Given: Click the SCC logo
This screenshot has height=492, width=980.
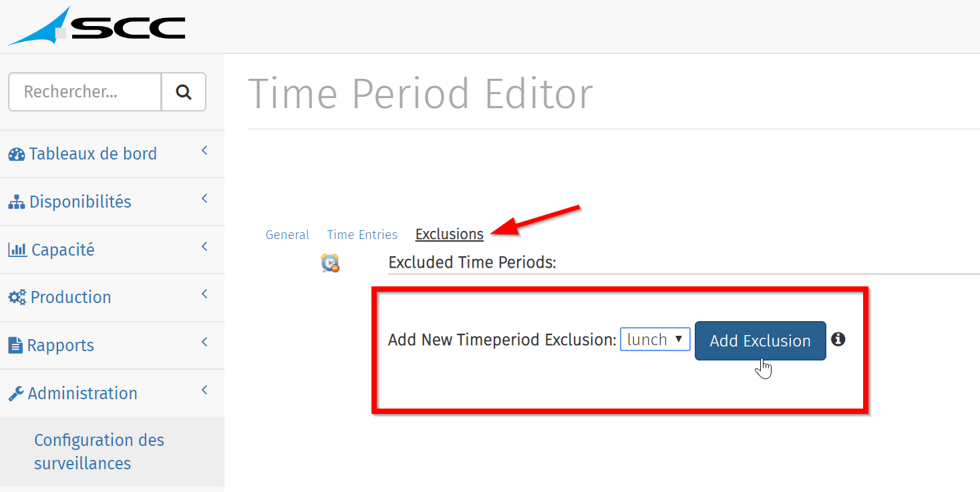Looking at the screenshot, I should tap(97, 27).
